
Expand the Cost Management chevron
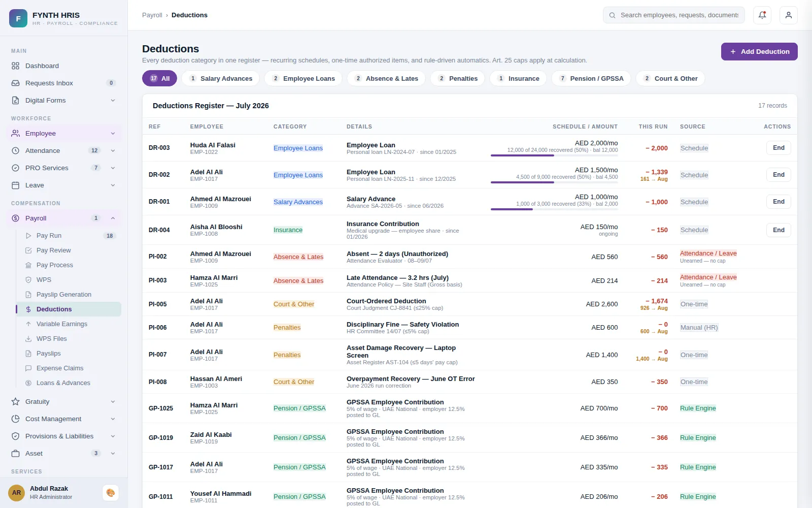(x=113, y=419)
